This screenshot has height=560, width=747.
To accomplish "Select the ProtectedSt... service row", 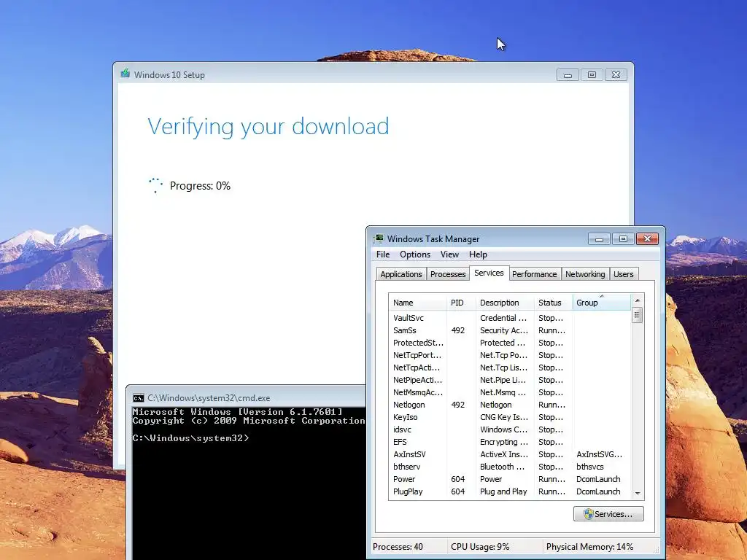I will point(509,343).
